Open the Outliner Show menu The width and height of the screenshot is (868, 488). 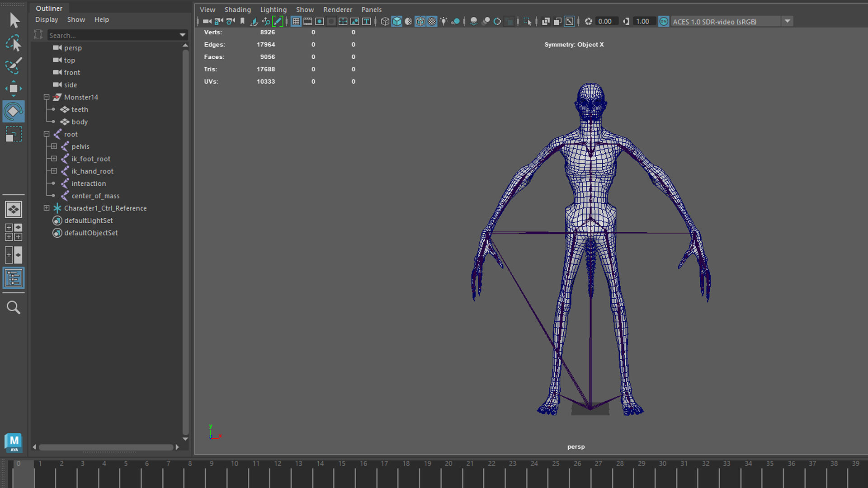pos(76,19)
